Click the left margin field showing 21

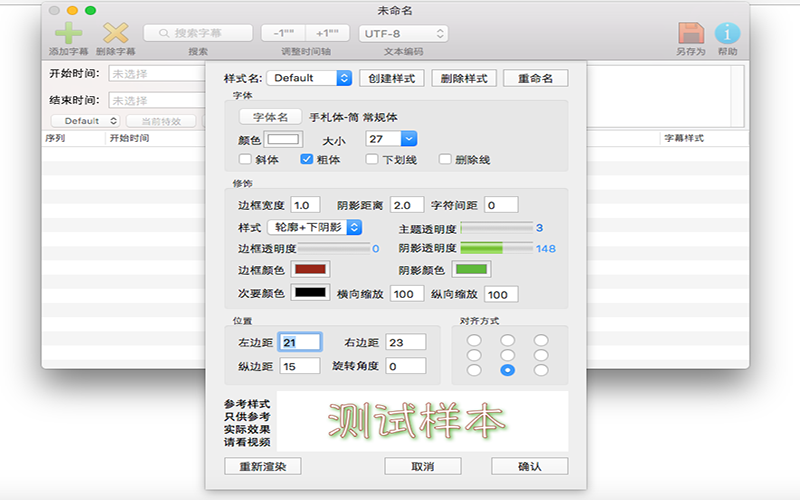[x=300, y=342]
